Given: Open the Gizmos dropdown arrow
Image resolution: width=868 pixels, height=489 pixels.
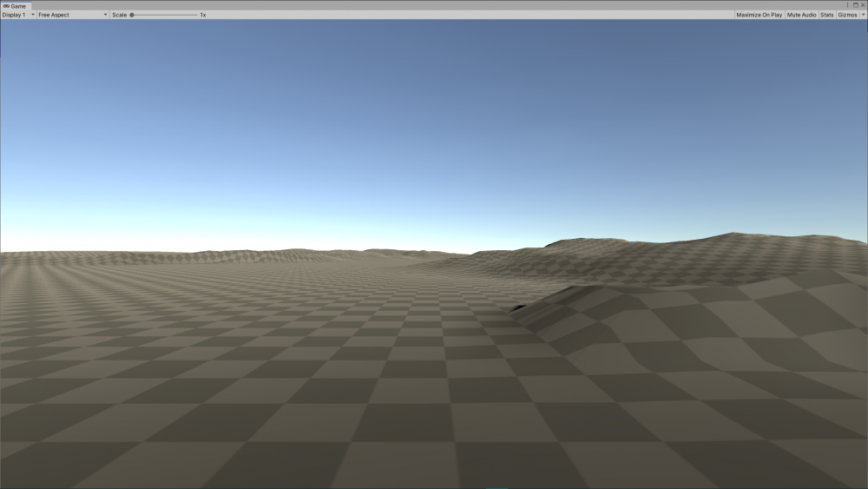Looking at the screenshot, I should pos(863,15).
